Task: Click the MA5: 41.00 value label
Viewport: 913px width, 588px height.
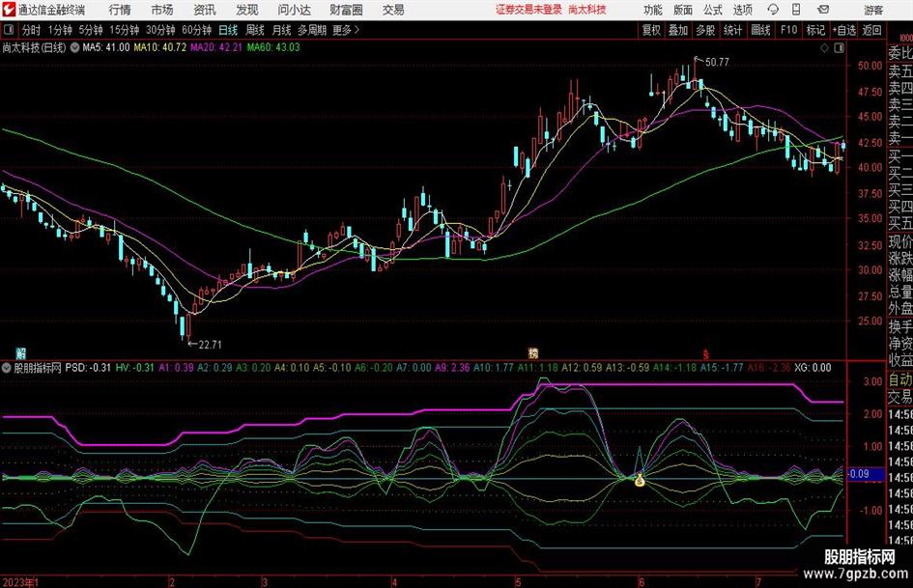Action: point(106,47)
